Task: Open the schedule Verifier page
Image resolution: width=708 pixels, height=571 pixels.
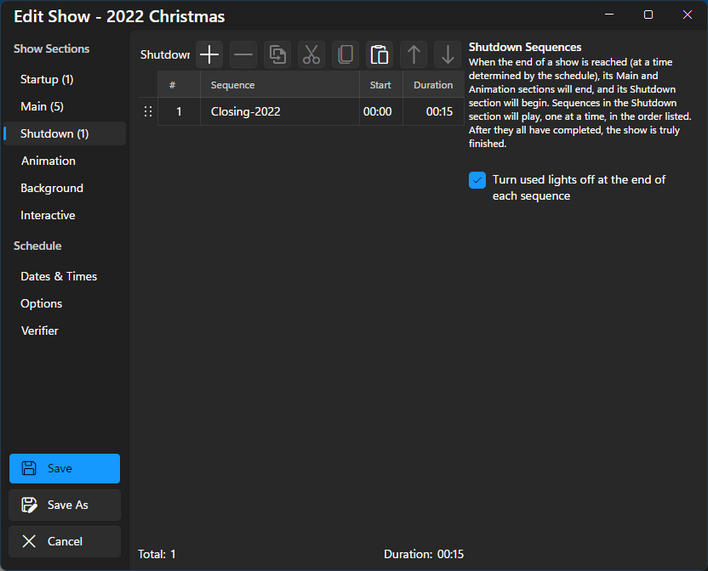Action: point(40,331)
